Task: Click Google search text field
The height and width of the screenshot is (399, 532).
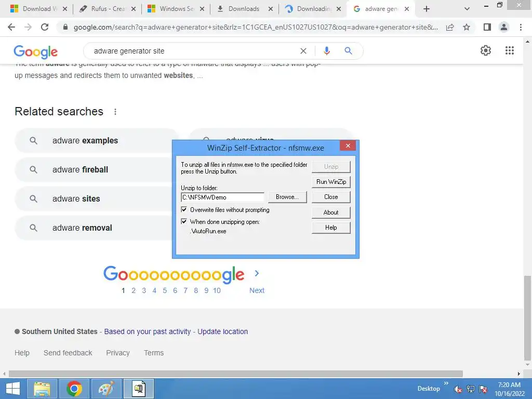Action: [x=193, y=51]
